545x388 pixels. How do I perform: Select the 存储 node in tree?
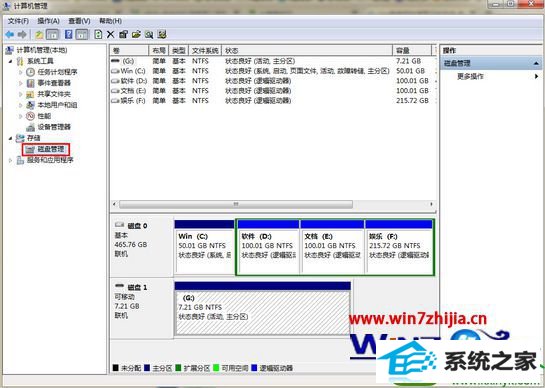click(33, 138)
